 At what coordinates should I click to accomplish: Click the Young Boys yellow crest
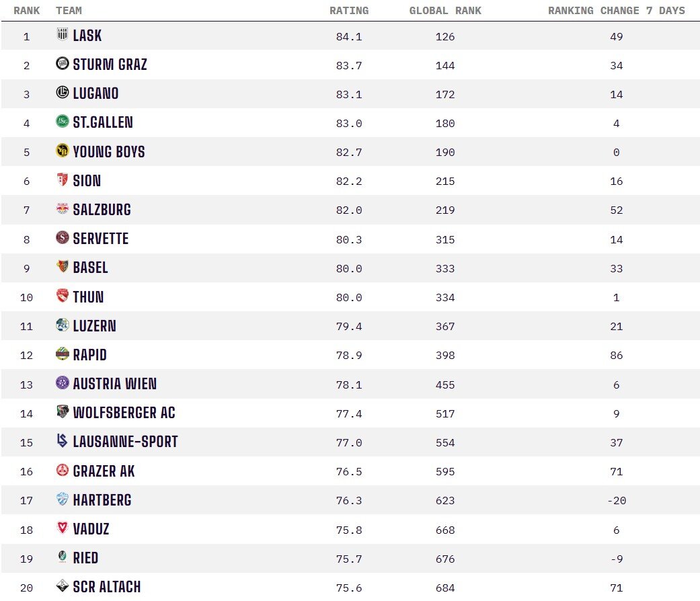(63, 151)
